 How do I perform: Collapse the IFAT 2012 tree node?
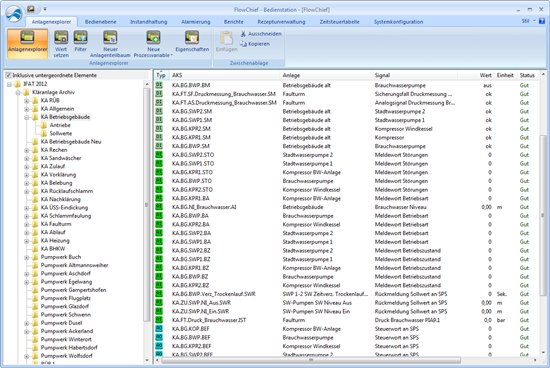coord(9,84)
